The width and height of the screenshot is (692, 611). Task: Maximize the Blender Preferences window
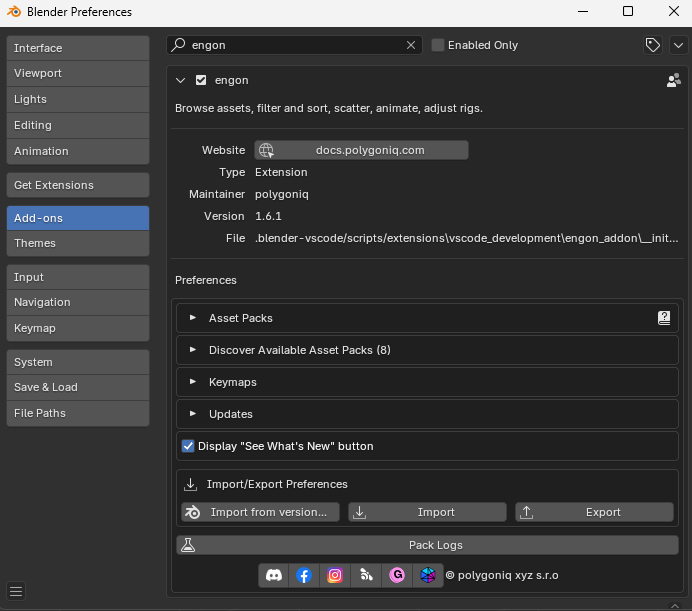click(628, 11)
